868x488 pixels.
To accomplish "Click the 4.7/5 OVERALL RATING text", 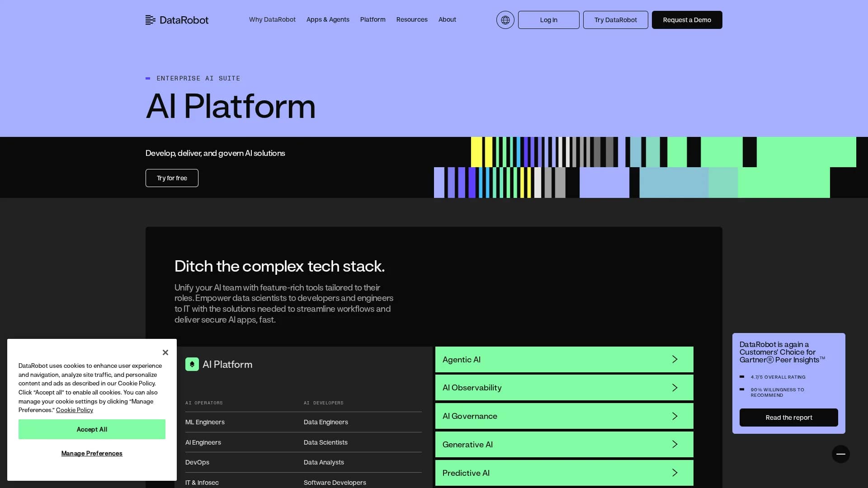I will coord(778,377).
